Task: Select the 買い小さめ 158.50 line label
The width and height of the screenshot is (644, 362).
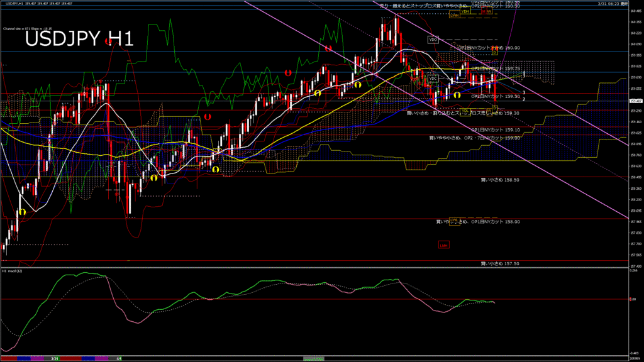Action: pos(500,180)
